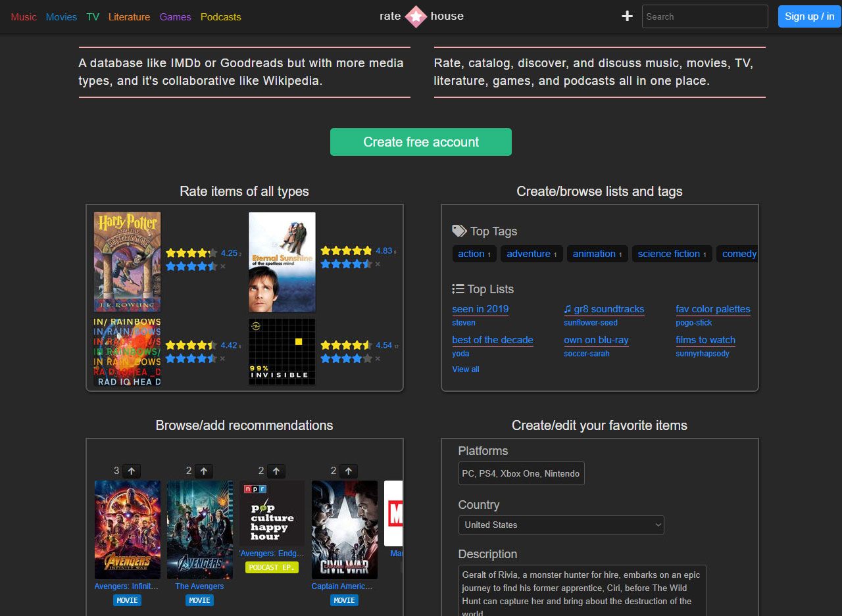Open The Avengers title link

[x=199, y=586]
